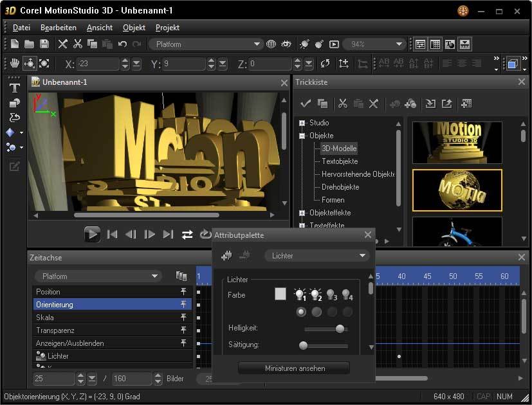Click the Save file icon
The height and width of the screenshot is (405, 532).
point(44,44)
